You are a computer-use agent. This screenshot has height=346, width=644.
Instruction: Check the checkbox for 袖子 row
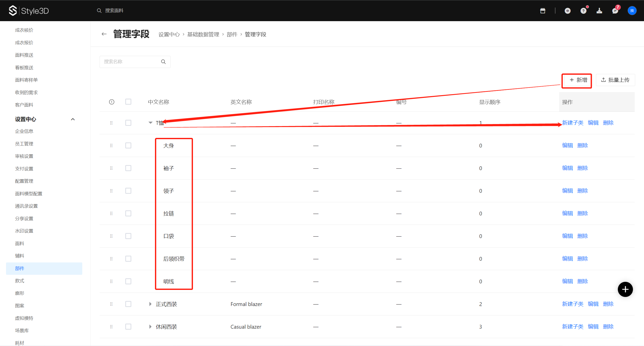pos(128,168)
